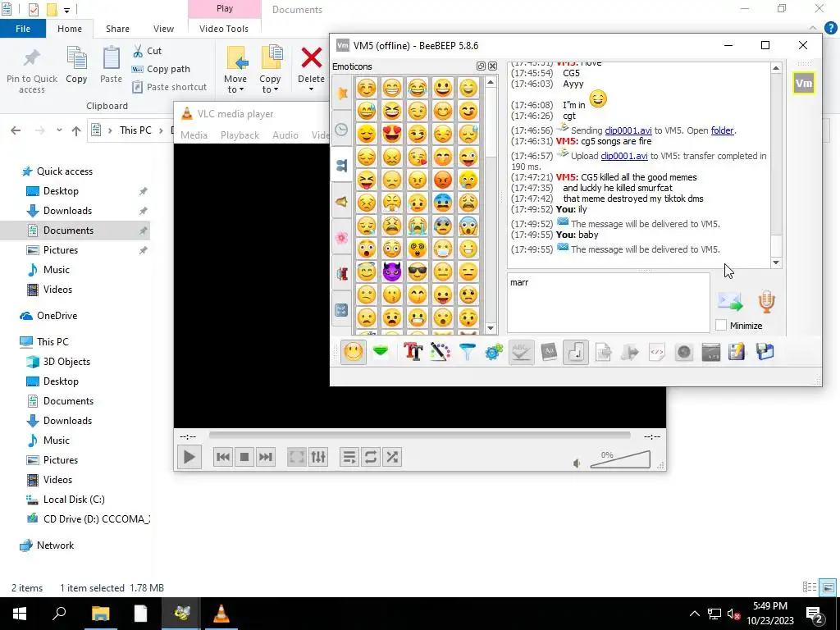This screenshot has height=630, width=840.
Task: Click Play button in VLC media player
Action: click(x=189, y=457)
